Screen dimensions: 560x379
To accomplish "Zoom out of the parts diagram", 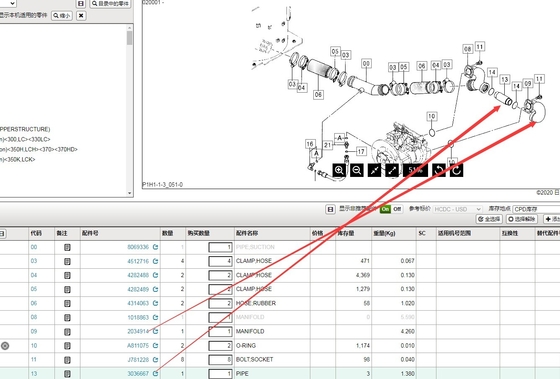I will click(x=356, y=170).
